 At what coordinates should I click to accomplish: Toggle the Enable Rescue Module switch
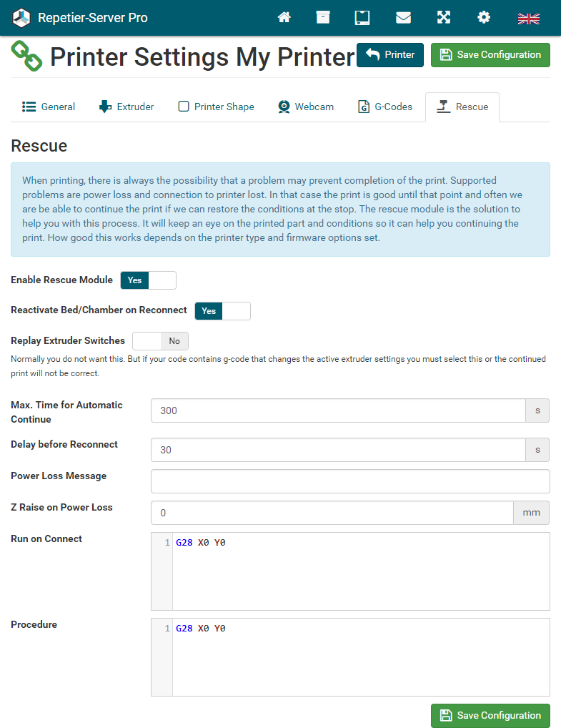[x=148, y=280]
